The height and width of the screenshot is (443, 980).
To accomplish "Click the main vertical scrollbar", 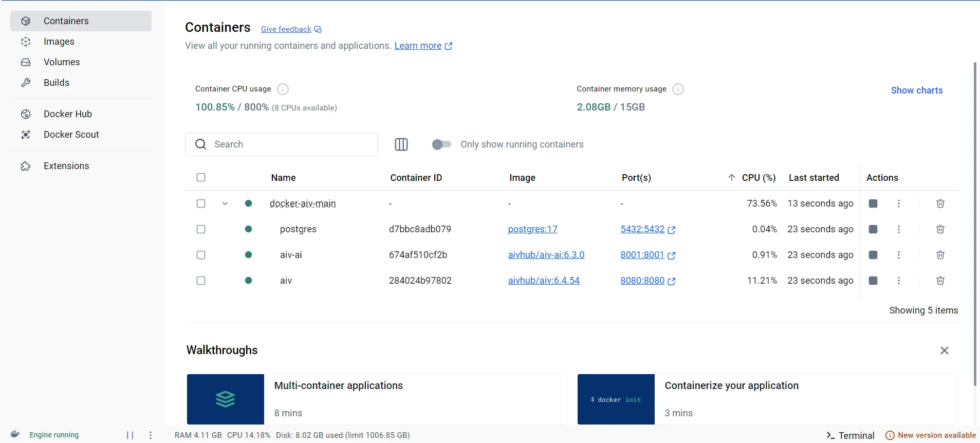I will [x=975, y=224].
